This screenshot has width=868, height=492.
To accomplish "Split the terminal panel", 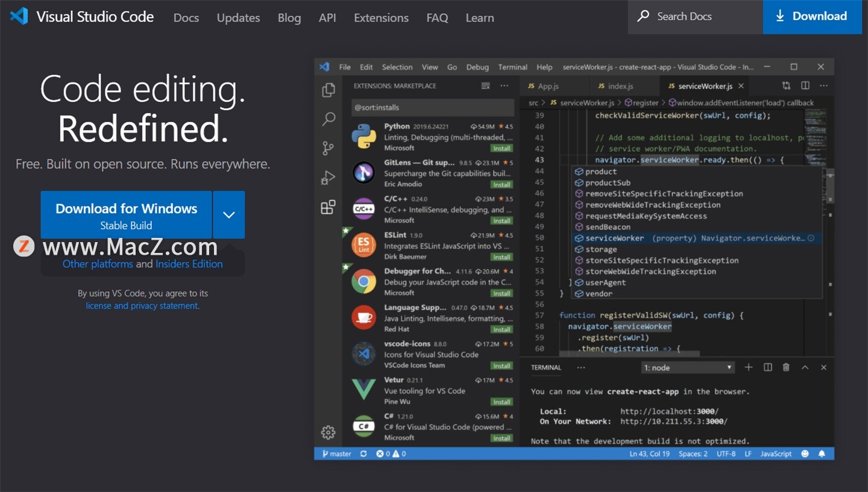I will click(x=768, y=367).
